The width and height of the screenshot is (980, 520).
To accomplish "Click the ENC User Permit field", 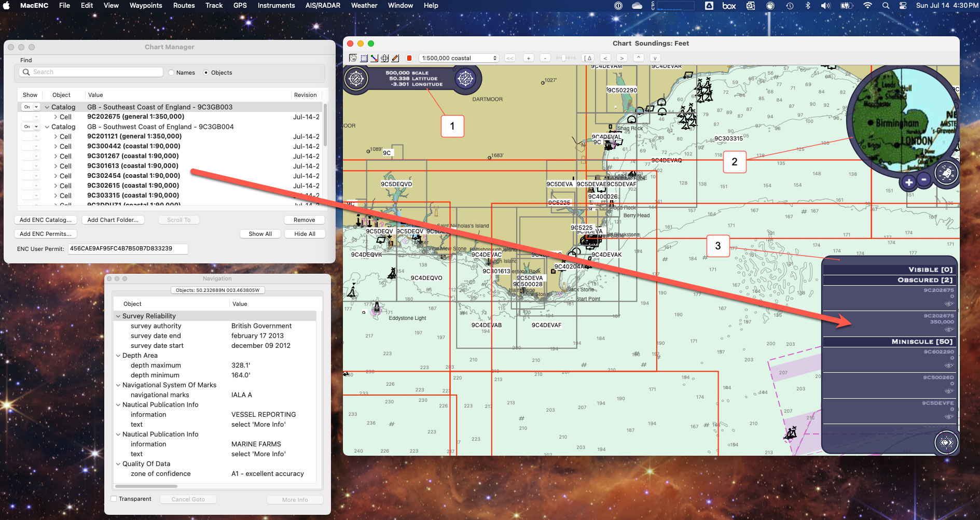I will point(128,249).
